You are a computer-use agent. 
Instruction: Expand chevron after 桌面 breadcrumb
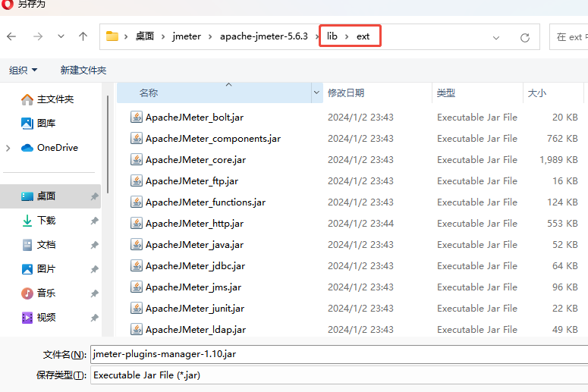163,36
